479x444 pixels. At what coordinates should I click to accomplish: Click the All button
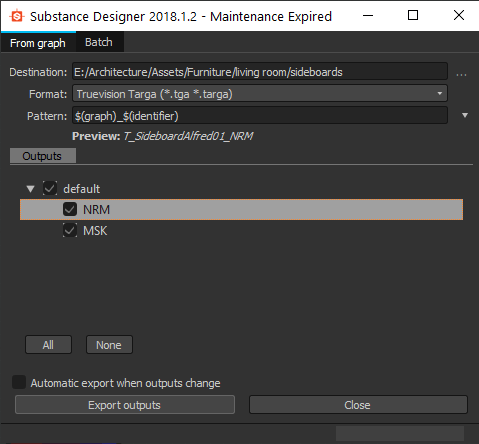(x=48, y=345)
